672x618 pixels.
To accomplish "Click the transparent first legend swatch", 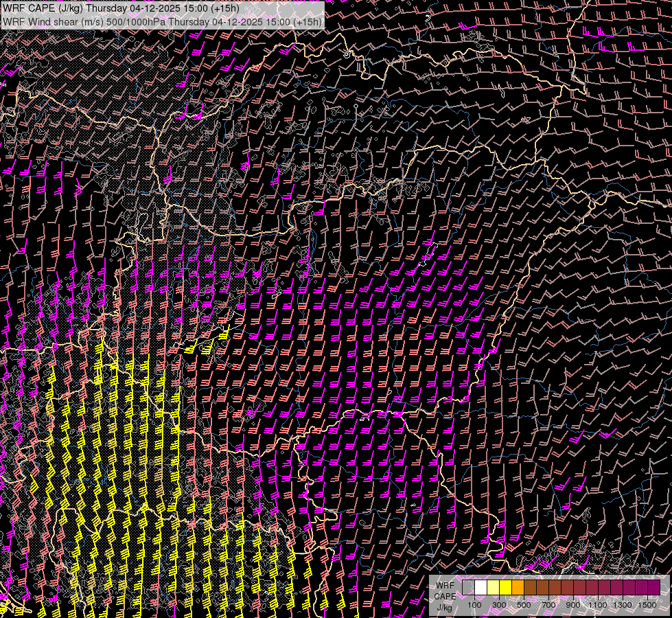I will click(468, 587).
